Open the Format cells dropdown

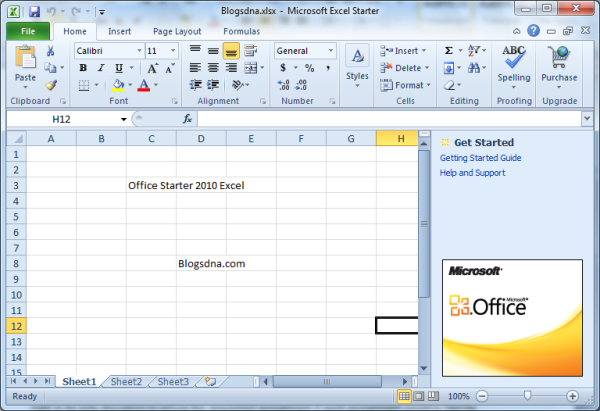point(406,85)
